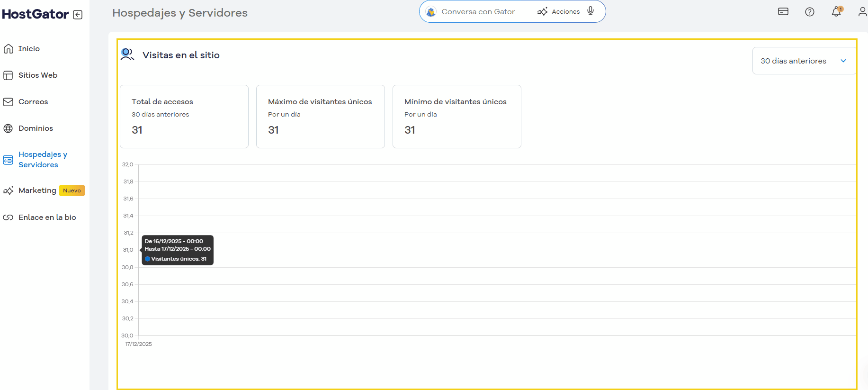Screen dimensions: 868x390
Task: Click the Correos envelope icon
Action: 8,102
